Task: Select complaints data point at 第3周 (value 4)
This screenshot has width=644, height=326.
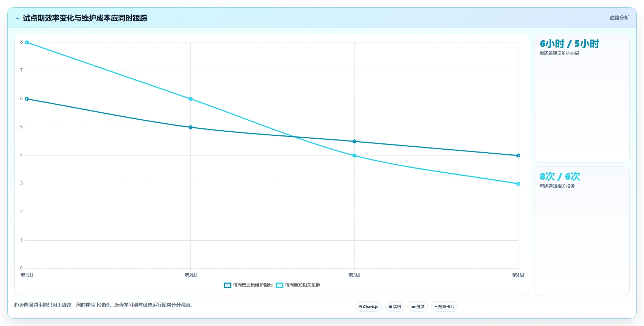Action: pyautogui.click(x=354, y=155)
